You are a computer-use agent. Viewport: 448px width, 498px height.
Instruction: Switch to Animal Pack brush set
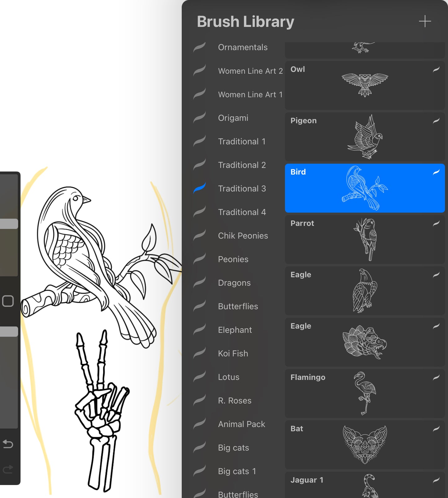point(242,424)
